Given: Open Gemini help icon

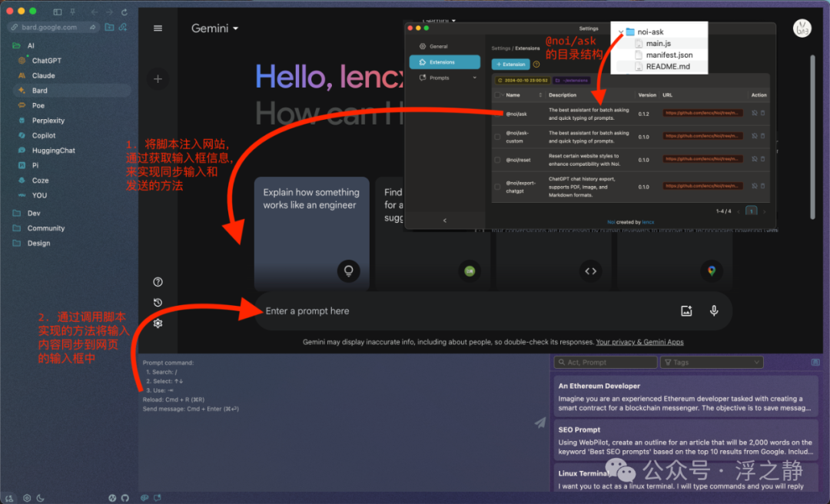Looking at the screenshot, I should click(158, 282).
